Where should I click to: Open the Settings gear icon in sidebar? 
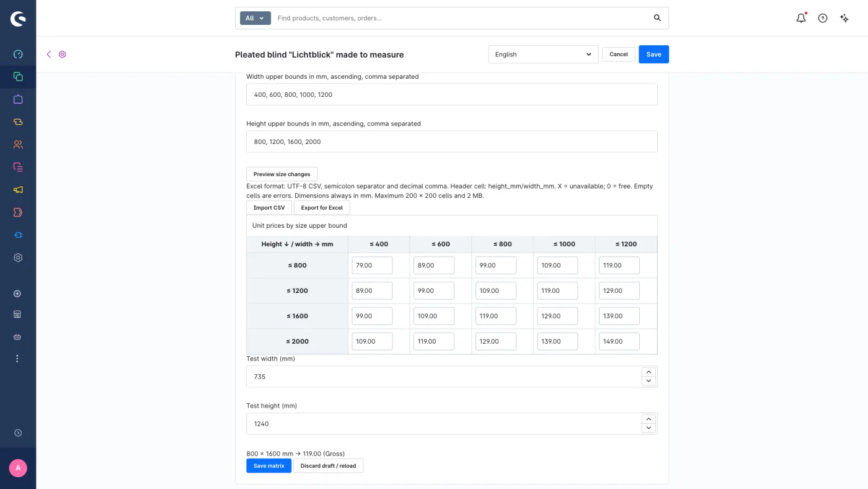(18, 258)
